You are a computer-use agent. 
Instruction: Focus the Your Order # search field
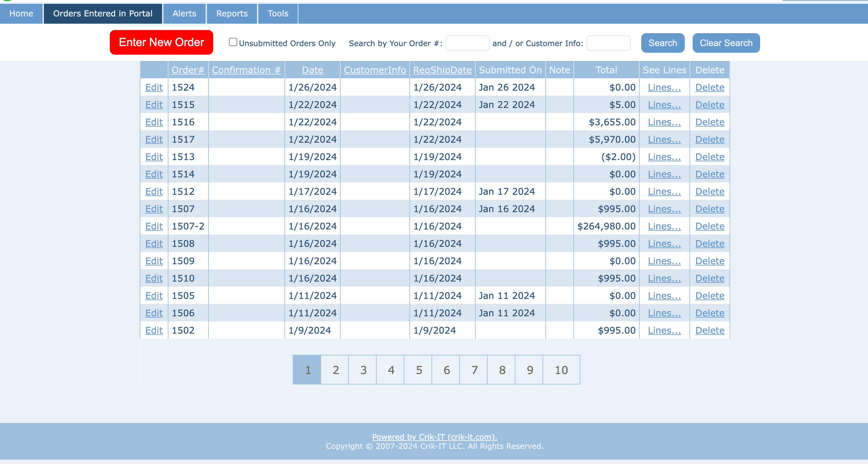[467, 43]
